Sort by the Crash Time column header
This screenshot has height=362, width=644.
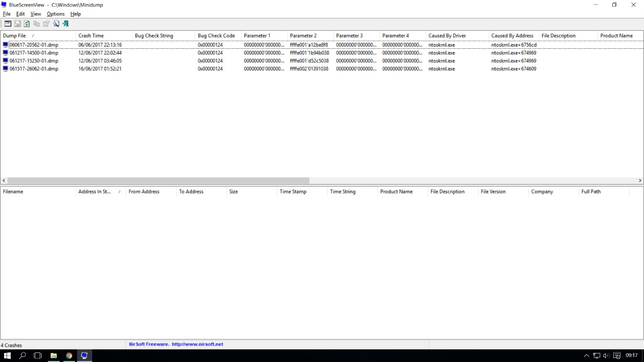tap(104, 36)
